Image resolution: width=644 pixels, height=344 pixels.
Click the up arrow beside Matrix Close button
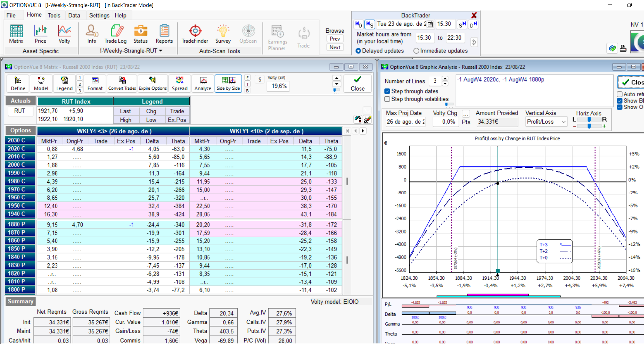336,78
